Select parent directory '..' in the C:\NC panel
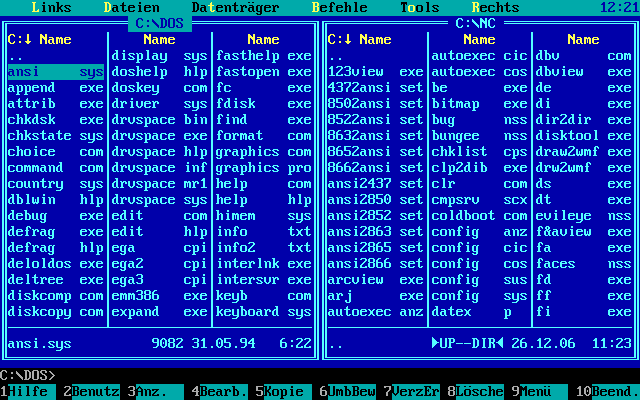This screenshot has height=400, width=640. [x=376, y=56]
